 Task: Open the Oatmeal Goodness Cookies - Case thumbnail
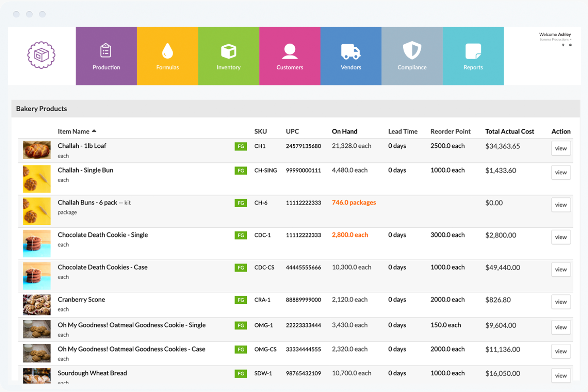tap(37, 353)
